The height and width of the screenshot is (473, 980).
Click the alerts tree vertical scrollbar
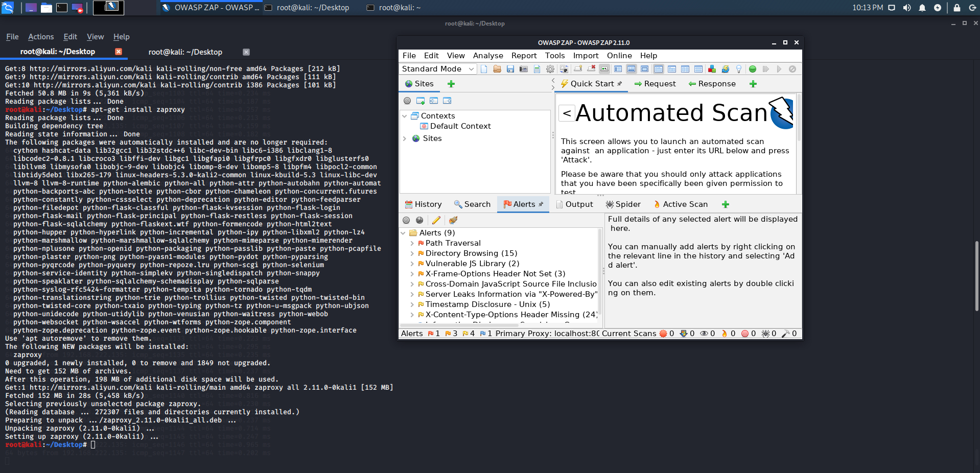pyautogui.click(x=600, y=271)
